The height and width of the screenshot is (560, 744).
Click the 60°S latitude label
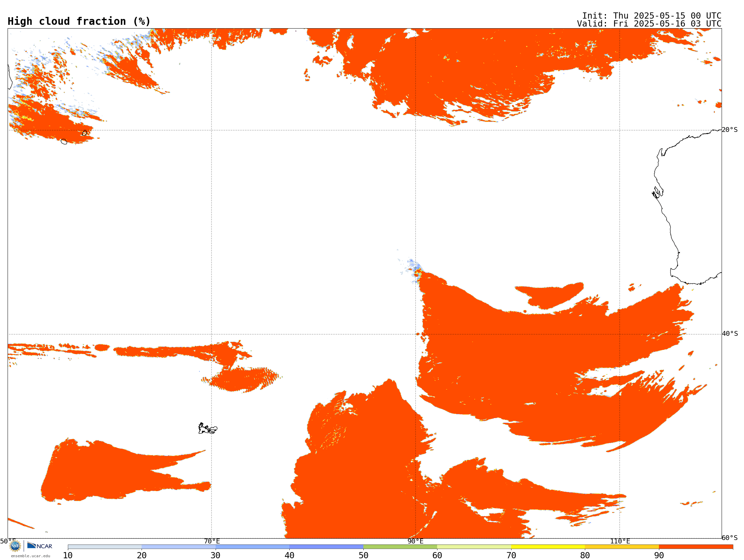coord(730,538)
